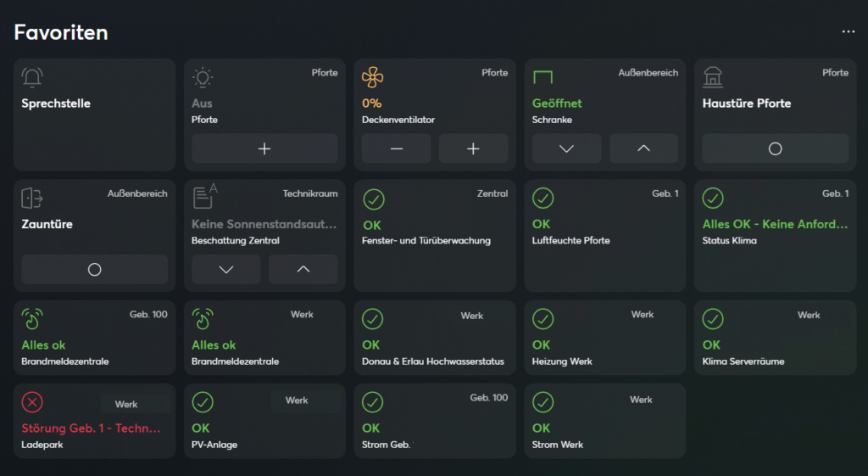Move Beschattung Zentral down with chevron
This screenshot has height=476, width=868.
click(226, 269)
